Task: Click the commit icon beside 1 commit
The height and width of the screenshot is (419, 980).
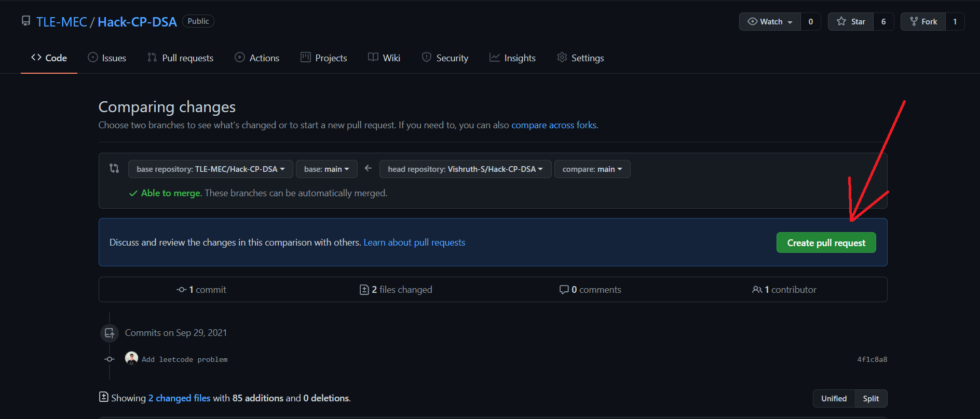Action: [x=182, y=290]
